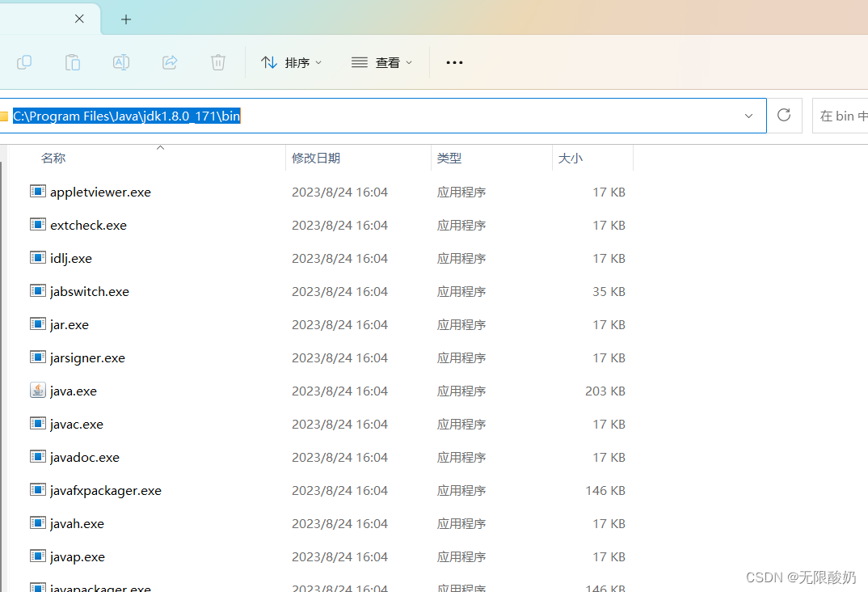
Task: Close the current Explorer tab
Action: (x=79, y=19)
